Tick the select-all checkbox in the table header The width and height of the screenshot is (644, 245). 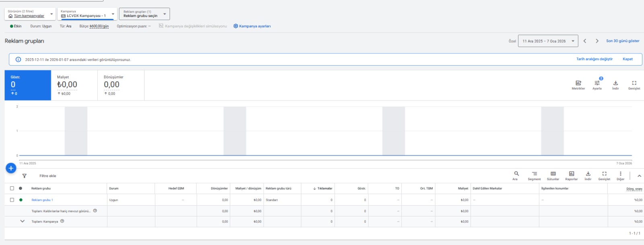(x=12, y=188)
